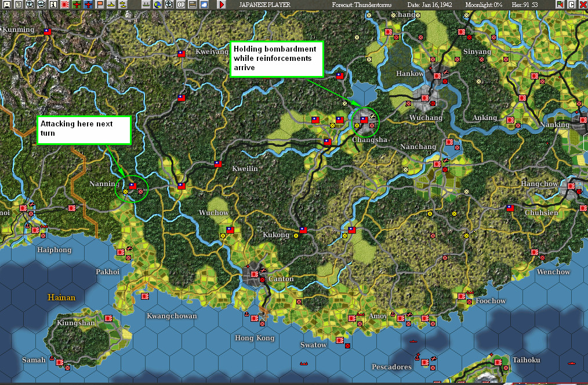This screenshot has width=588, height=385.
Task: Click the keyboard hotkeys toolbar icon
Action: click(x=193, y=5)
